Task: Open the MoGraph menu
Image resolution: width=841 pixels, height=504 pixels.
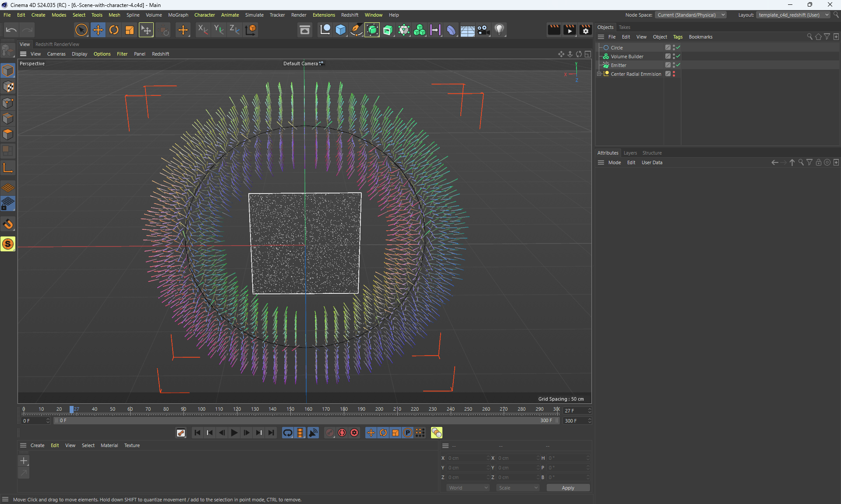Action: (178, 15)
